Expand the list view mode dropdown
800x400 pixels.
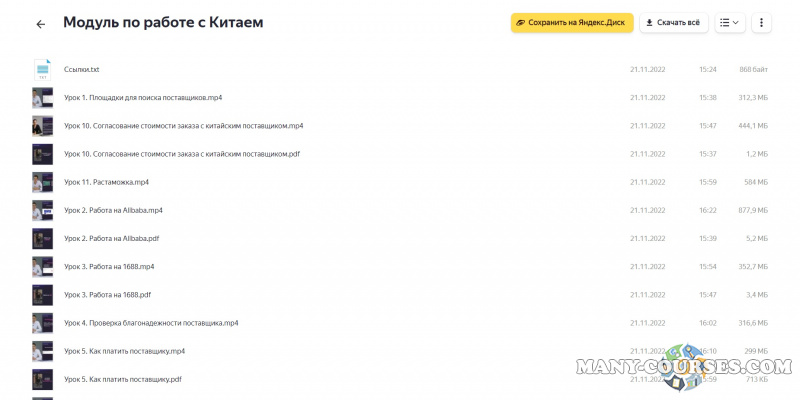tap(730, 22)
